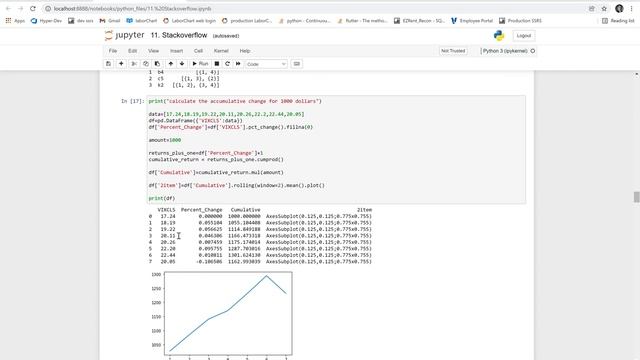Open the View menu

(153, 51)
